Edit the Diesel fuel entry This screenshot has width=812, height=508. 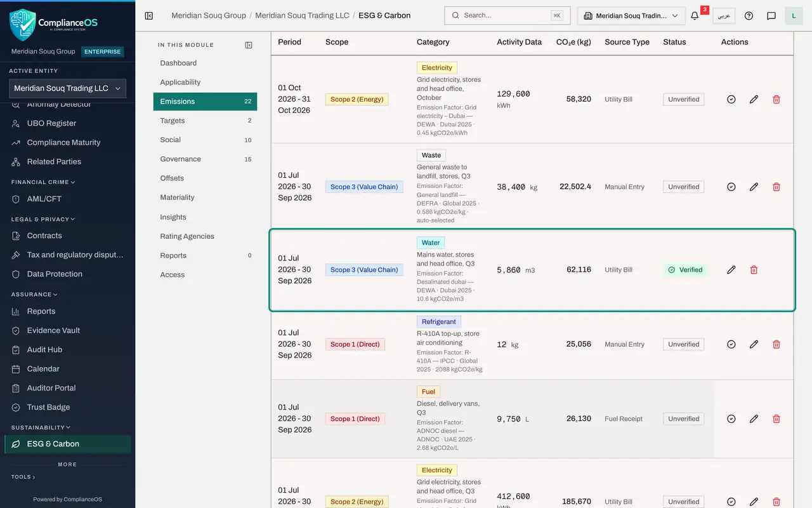[x=754, y=418]
